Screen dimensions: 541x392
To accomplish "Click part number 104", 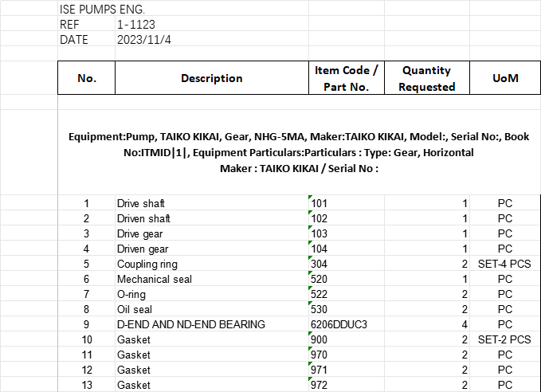I will [347, 249].
